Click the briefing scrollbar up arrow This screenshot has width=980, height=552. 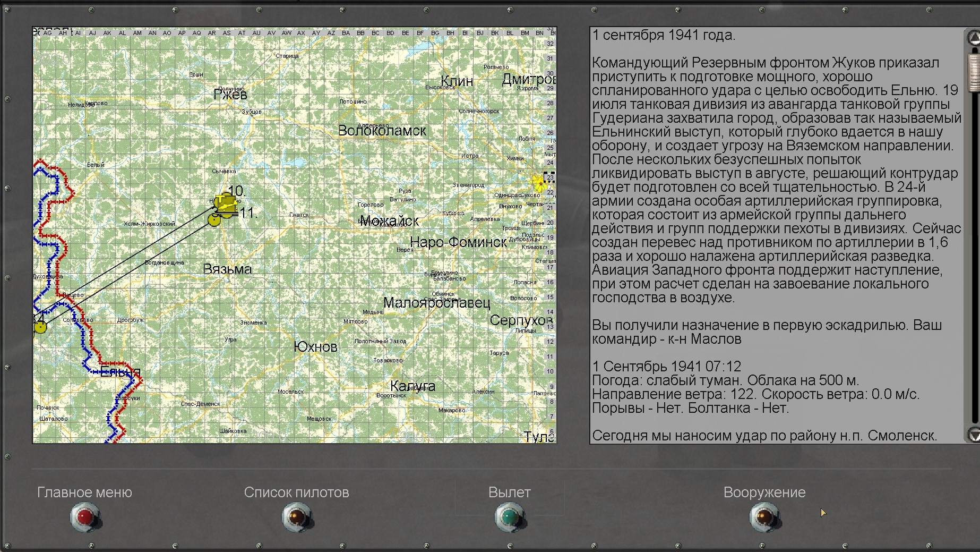click(974, 37)
